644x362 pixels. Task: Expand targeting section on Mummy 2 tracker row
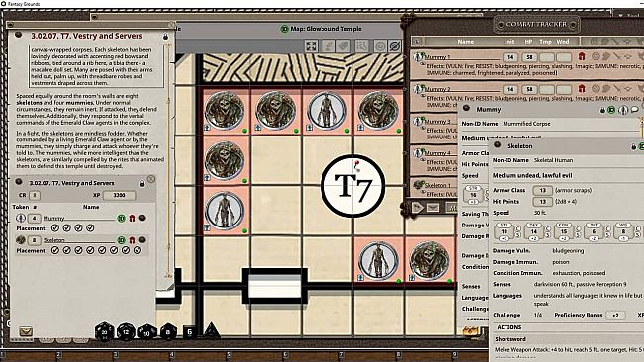pyautogui.click(x=596, y=89)
